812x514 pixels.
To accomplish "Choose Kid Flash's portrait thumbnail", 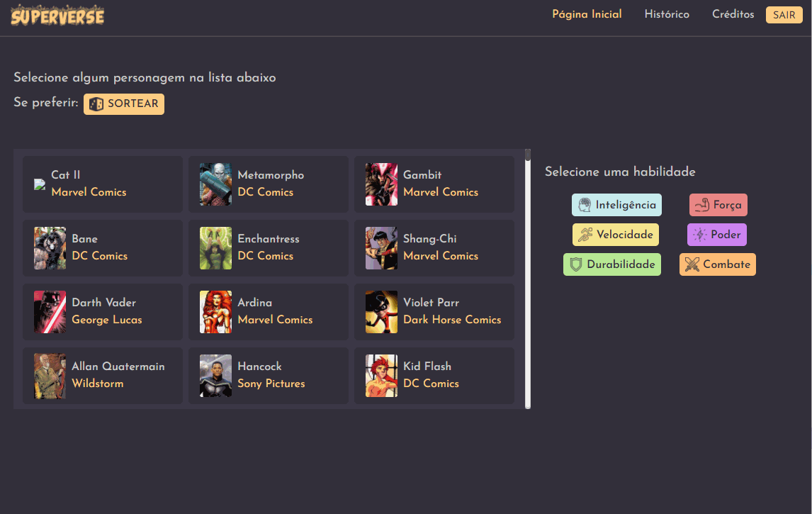I will click(x=381, y=376).
